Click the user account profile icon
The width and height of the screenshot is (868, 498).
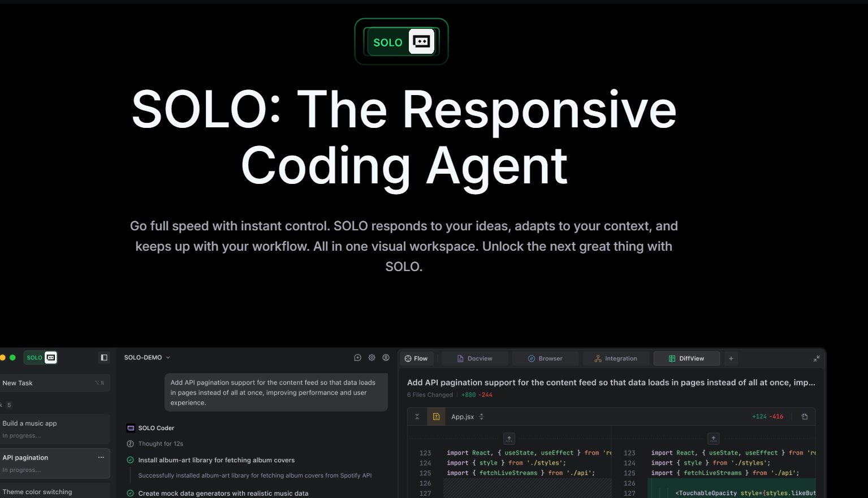click(386, 358)
